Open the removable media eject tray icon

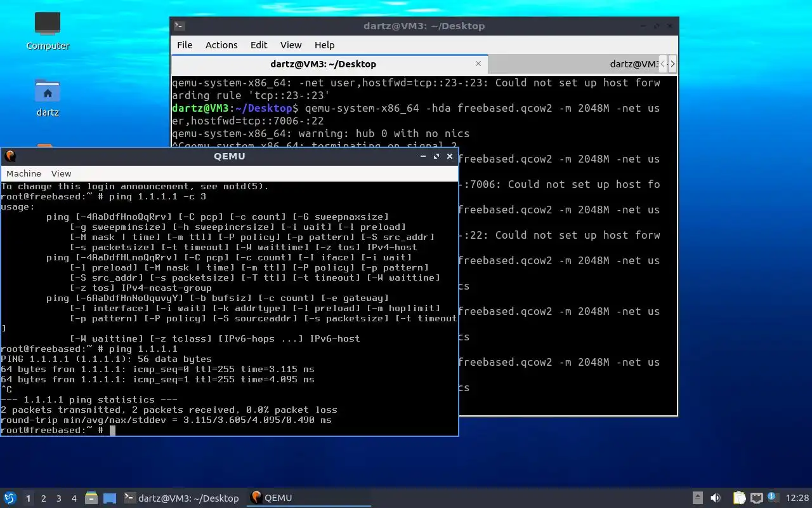[x=697, y=498]
